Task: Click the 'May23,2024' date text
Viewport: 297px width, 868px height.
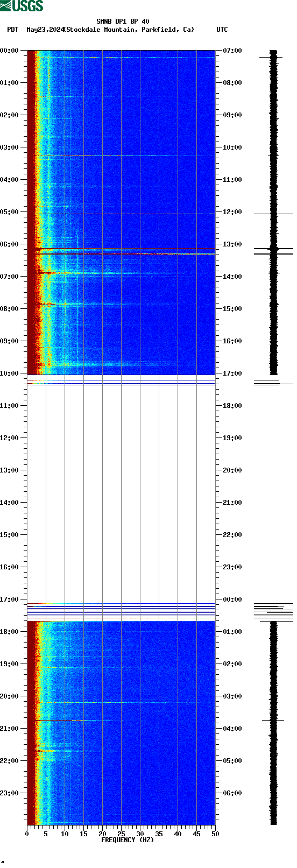Action: point(45,30)
